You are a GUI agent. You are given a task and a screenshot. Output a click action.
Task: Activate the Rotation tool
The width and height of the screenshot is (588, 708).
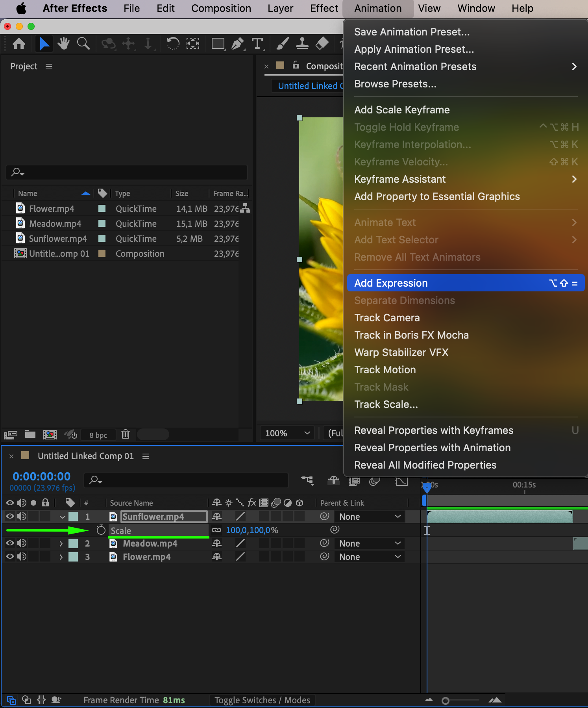[173, 44]
